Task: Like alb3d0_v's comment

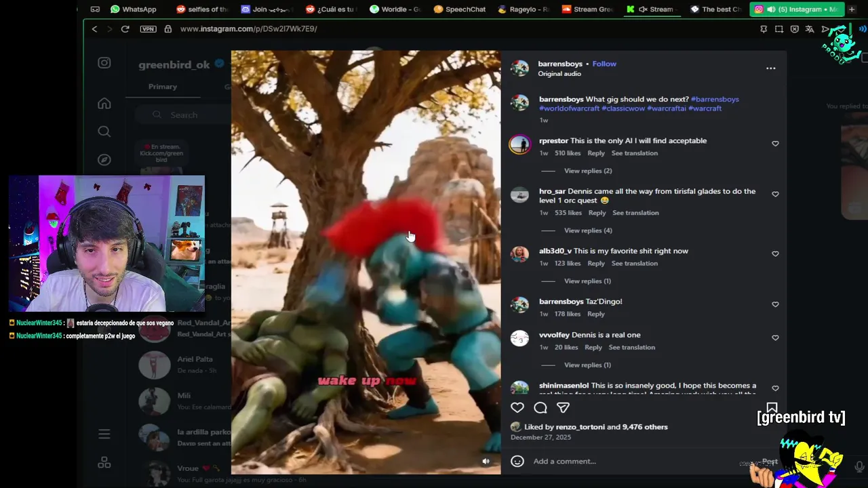Action: tap(775, 253)
